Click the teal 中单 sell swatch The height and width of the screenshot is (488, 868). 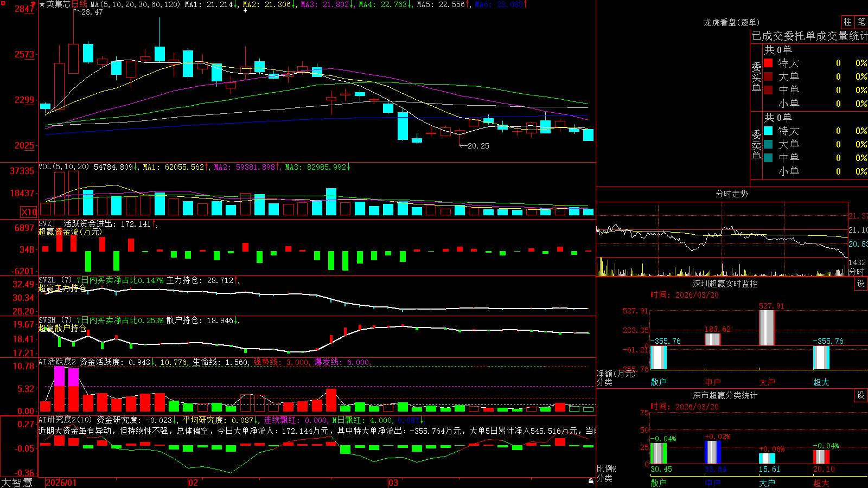(768, 158)
